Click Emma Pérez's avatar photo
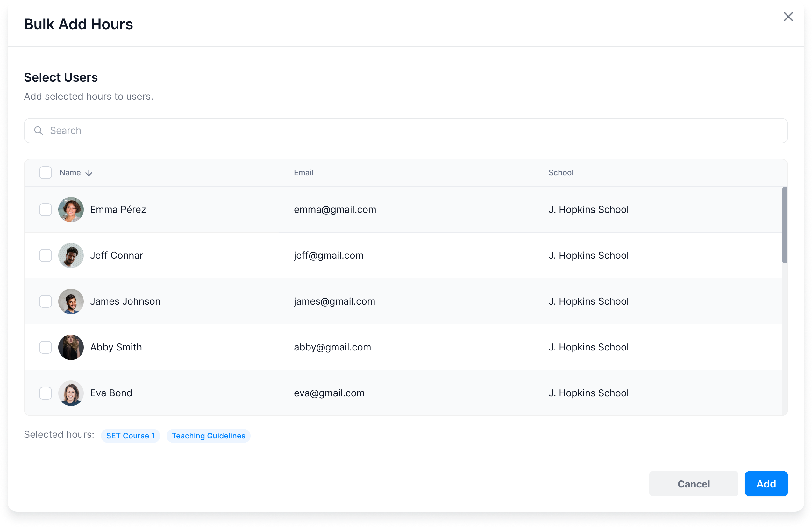Viewport: 812px width, 527px height. (71, 210)
